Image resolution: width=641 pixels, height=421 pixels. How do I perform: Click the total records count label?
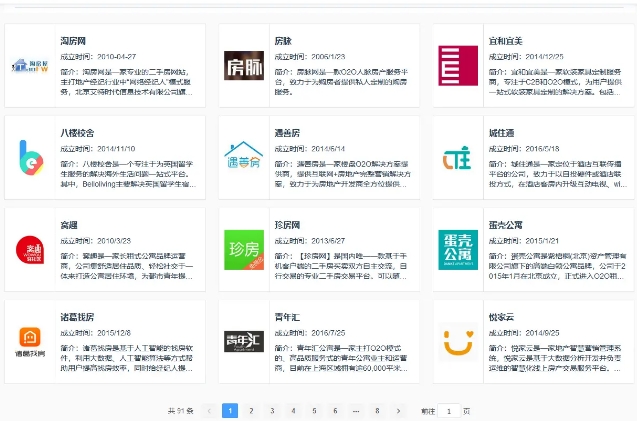181,411
